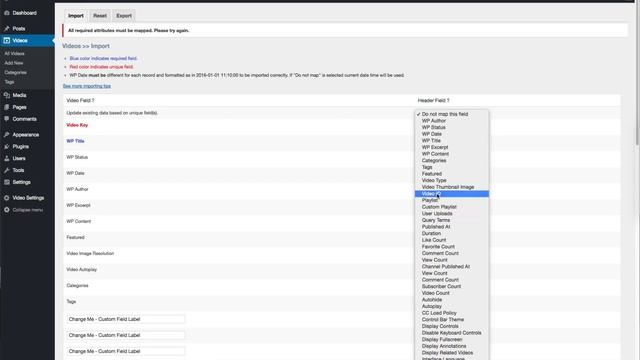Open Comments via speech bubble icon
This screenshot has width=640, height=360.
coord(7,119)
